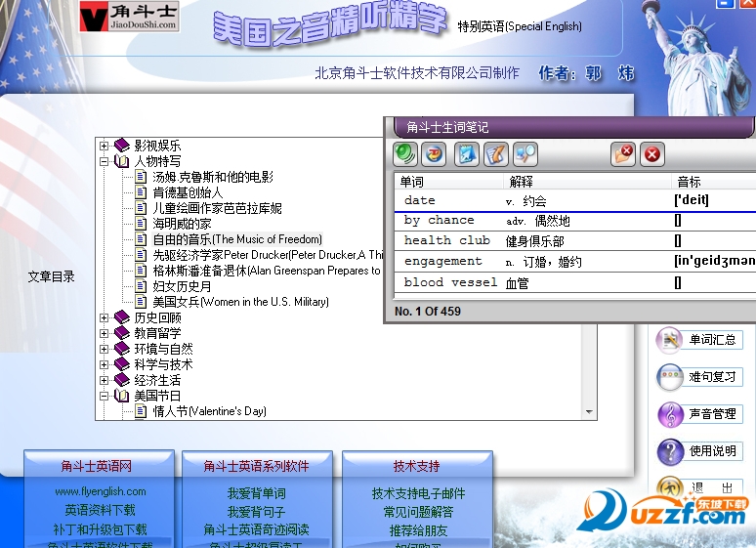This screenshot has height=548, width=756.
Task: Click the purple book icon for 科学与技术
Action: pos(122,364)
